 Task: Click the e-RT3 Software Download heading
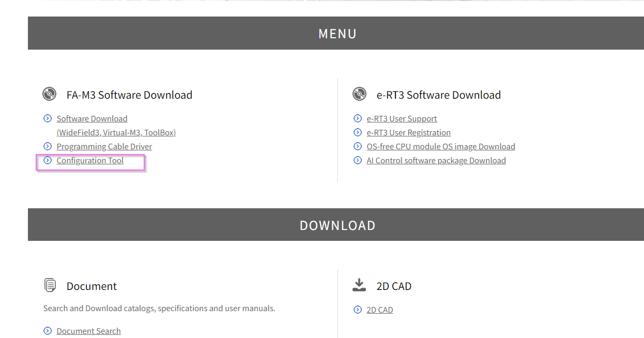(x=439, y=95)
